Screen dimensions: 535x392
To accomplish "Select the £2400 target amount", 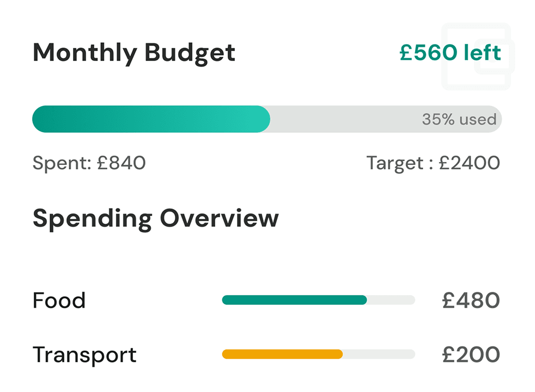I will (469, 163).
